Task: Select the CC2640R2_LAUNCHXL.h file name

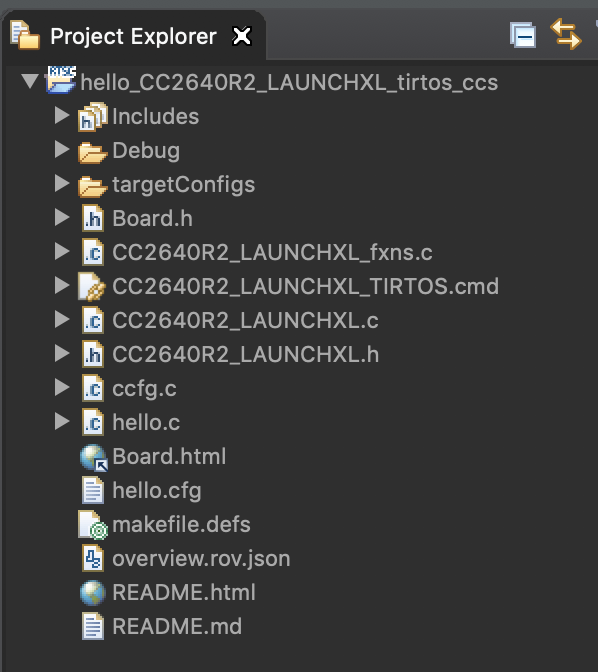Action: (246, 354)
